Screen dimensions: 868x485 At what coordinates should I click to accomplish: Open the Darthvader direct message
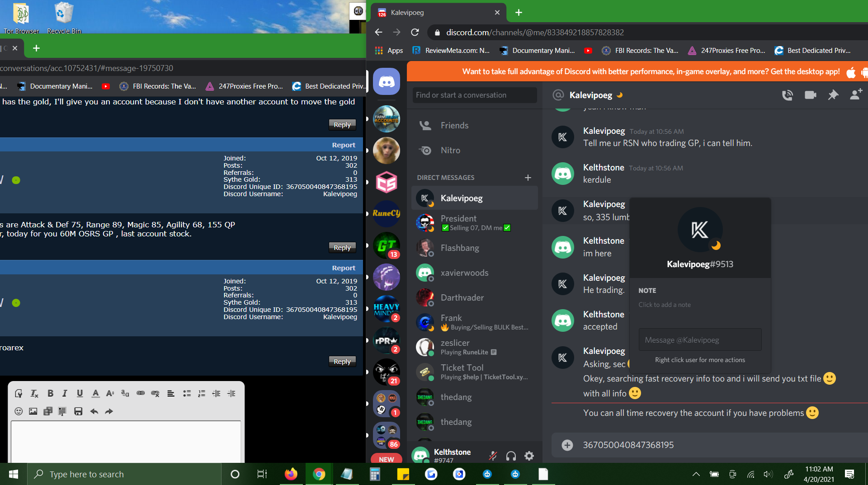click(x=475, y=297)
